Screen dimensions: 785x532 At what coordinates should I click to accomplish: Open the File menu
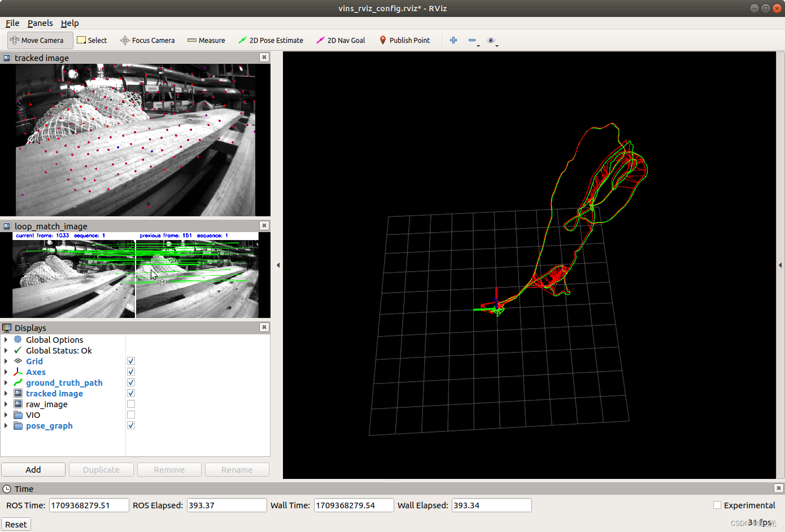12,23
